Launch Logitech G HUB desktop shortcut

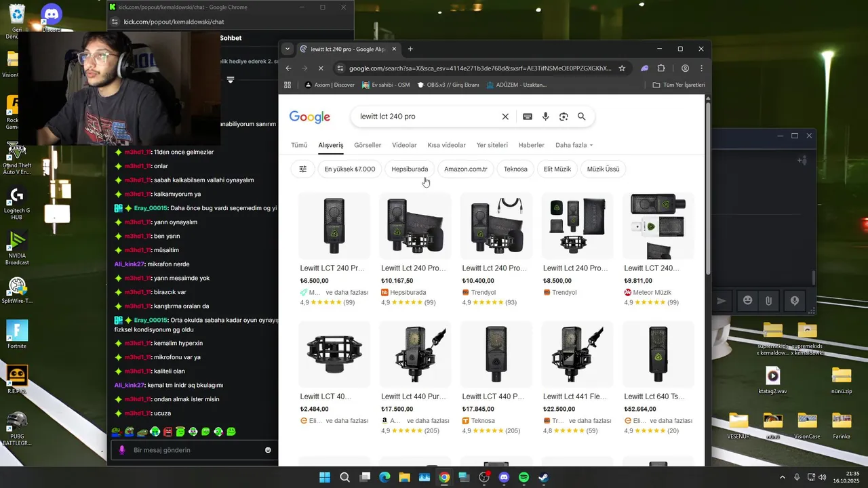[x=16, y=202]
